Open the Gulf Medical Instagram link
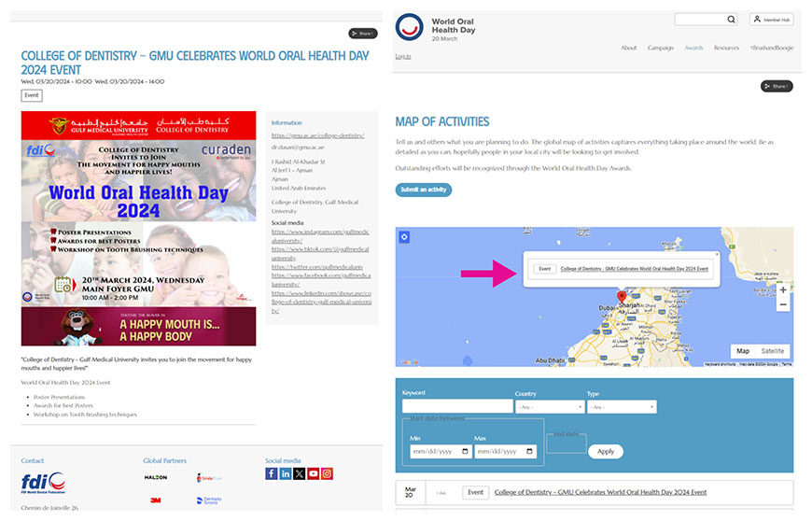This screenshot has width=812, height=521. (320, 236)
